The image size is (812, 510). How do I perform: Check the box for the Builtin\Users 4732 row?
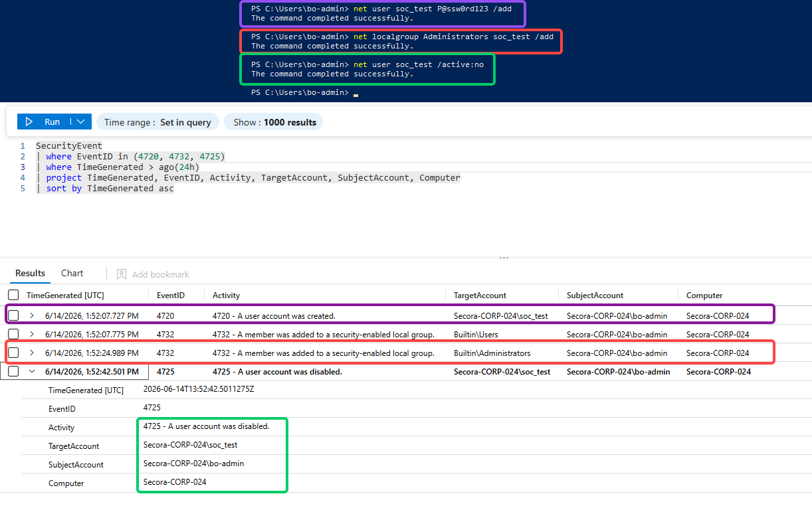(13, 334)
